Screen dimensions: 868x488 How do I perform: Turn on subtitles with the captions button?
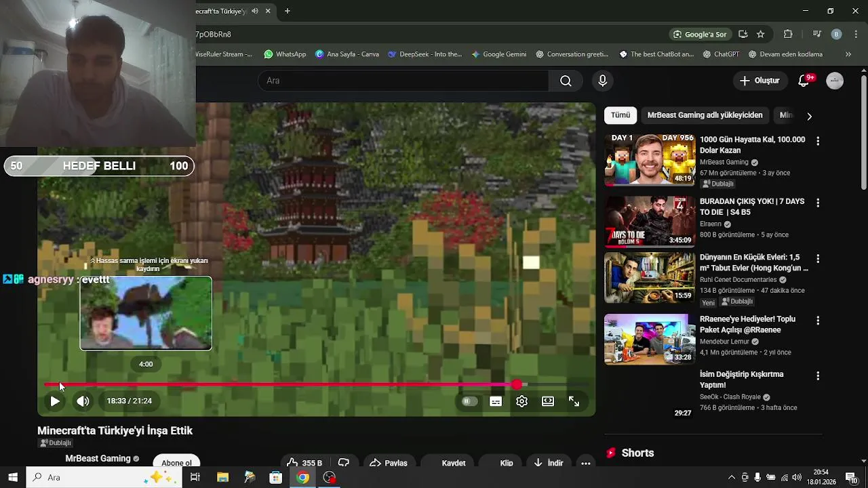pos(496,401)
